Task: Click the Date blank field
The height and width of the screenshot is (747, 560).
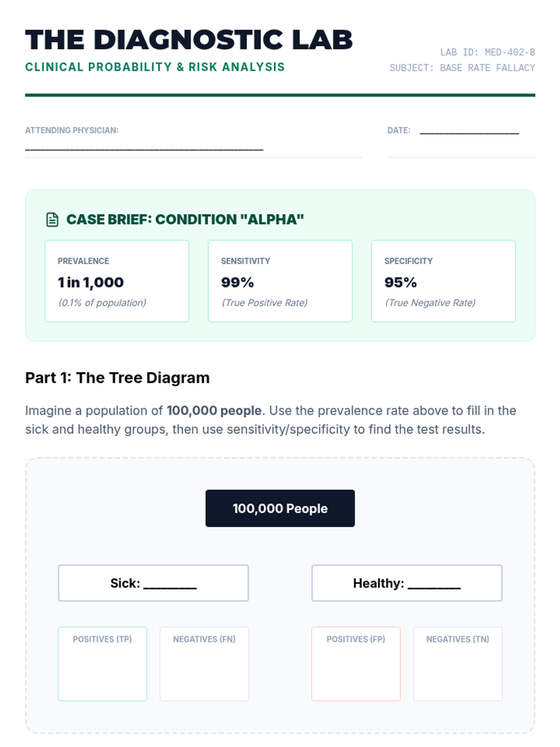Action: click(469, 132)
